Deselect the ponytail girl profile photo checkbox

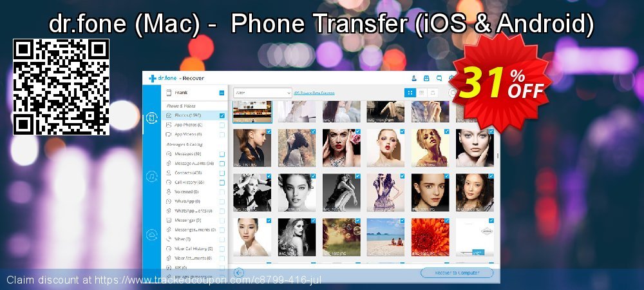point(269,131)
